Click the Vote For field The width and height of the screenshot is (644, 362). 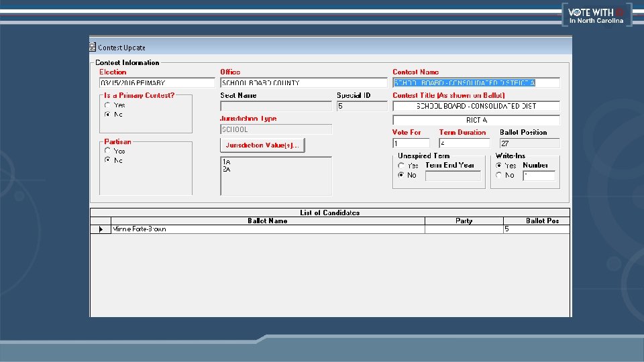click(411, 143)
